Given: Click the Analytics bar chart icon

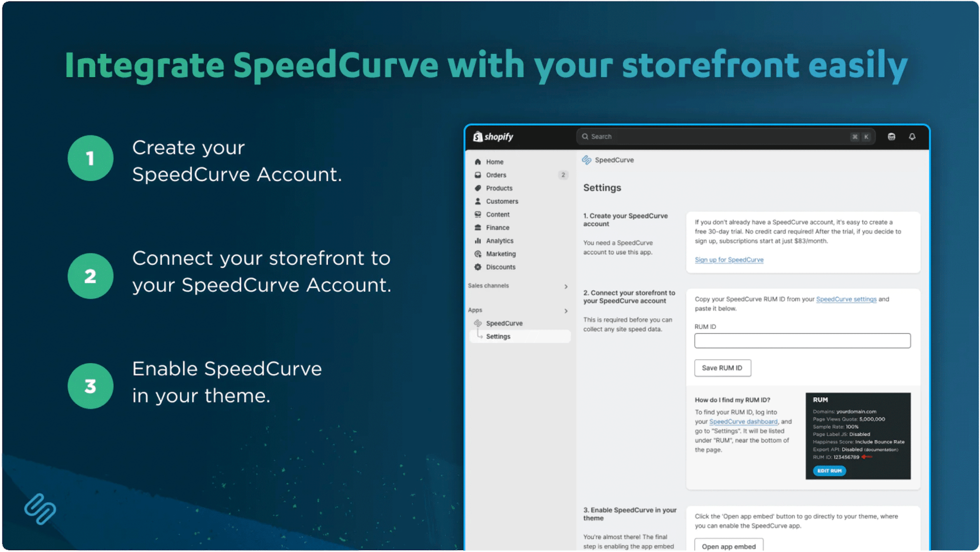Looking at the screenshot, I should [x=478, y=241].
